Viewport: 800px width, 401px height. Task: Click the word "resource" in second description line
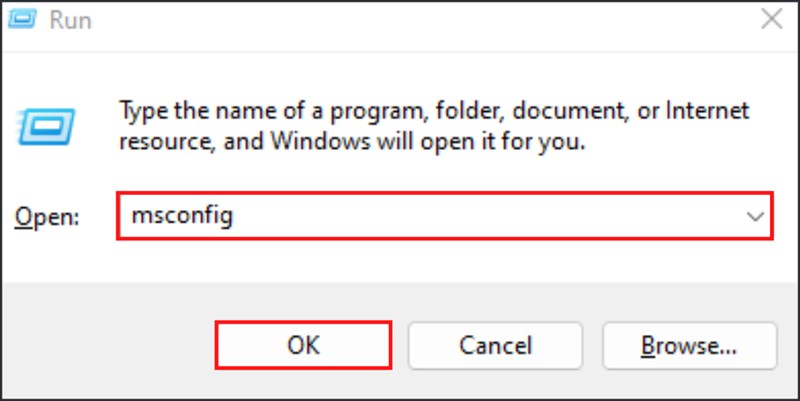(x=165, y=141)
